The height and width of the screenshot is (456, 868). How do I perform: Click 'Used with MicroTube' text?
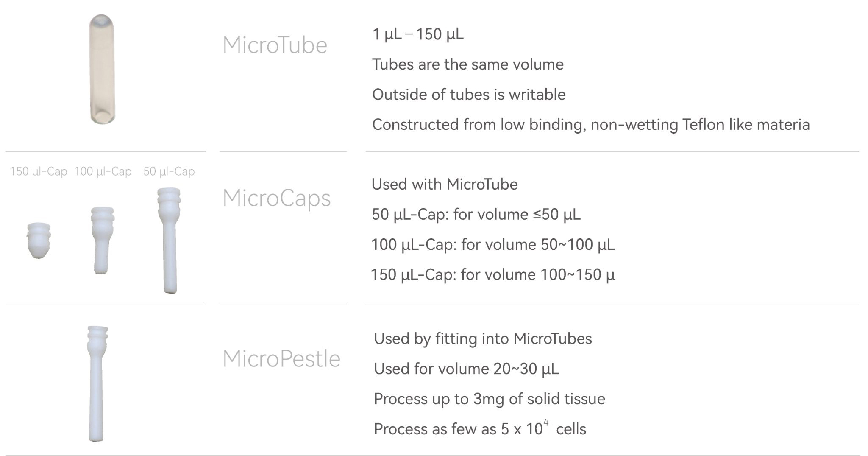(445, 185)
